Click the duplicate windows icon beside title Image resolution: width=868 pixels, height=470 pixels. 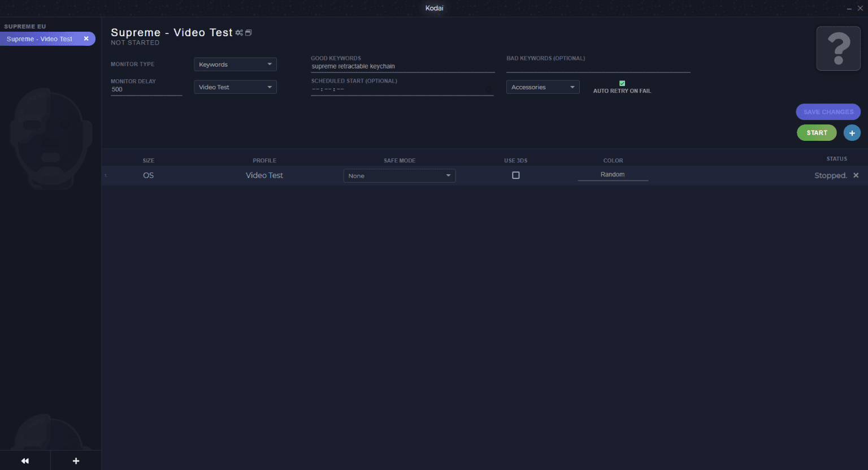(248, 33)
